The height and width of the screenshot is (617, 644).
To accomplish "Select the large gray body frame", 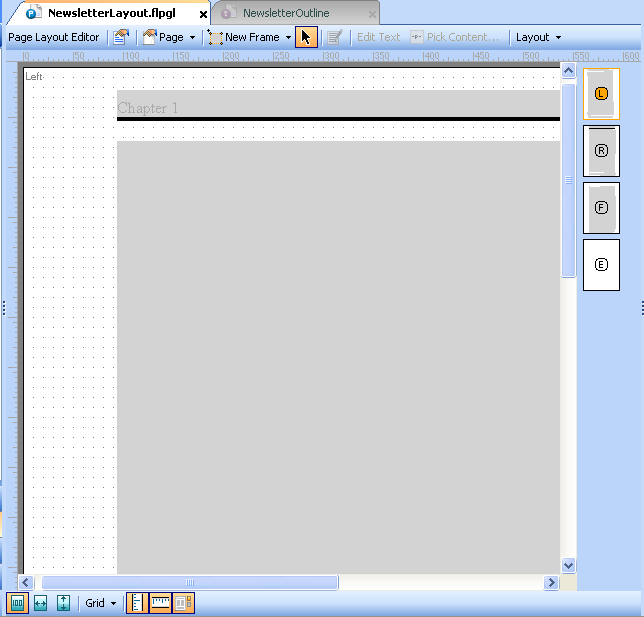I will (338, 357).
